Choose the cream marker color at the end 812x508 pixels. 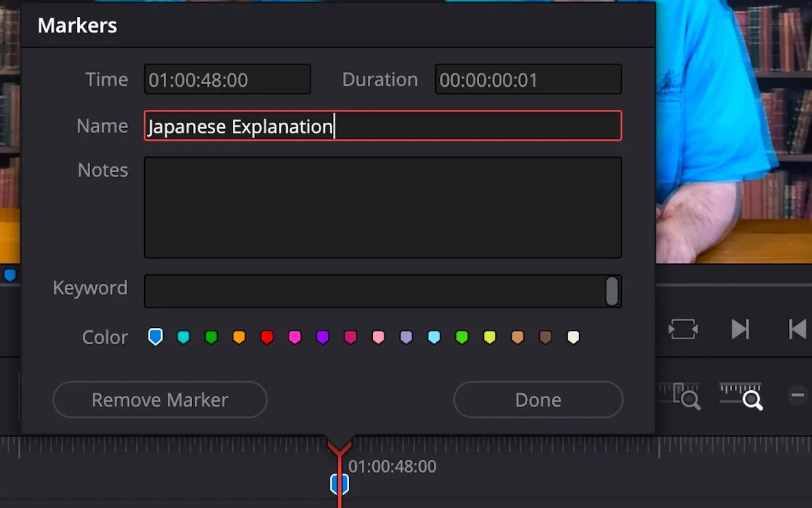tap(573, 337)
